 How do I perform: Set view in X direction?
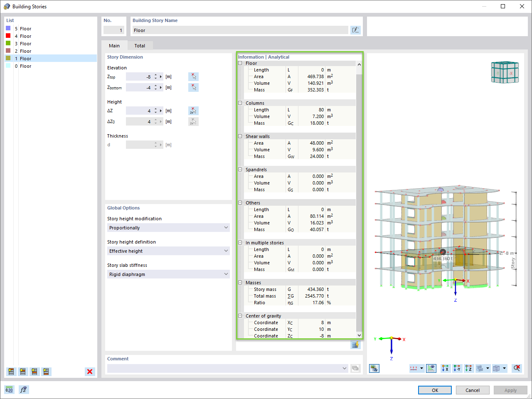446,368
